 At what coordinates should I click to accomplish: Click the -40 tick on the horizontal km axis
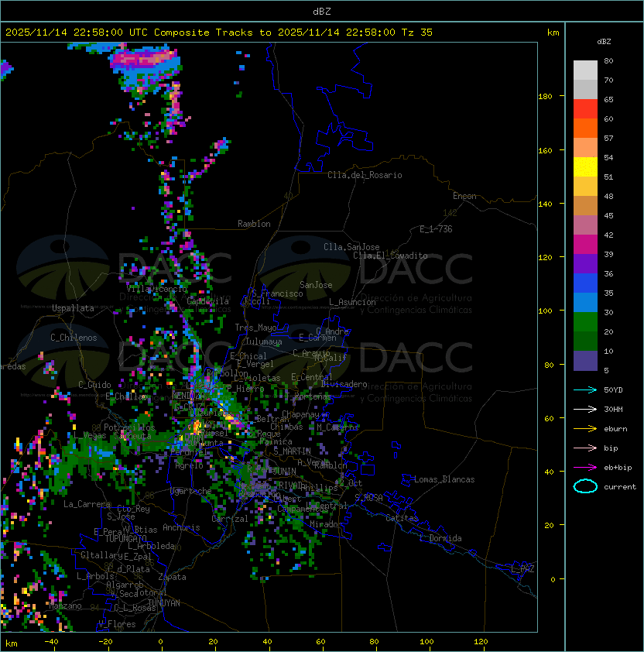(52, 642)
